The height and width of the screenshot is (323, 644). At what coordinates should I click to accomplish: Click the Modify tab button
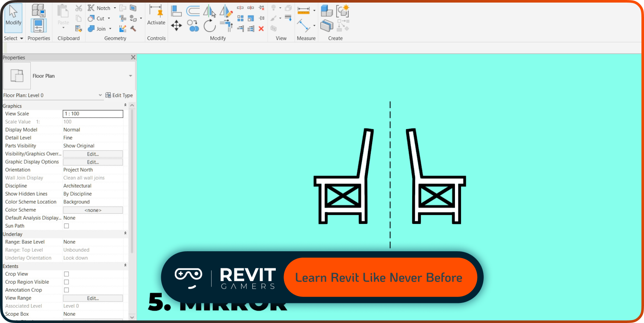click(x=13, y=18)
